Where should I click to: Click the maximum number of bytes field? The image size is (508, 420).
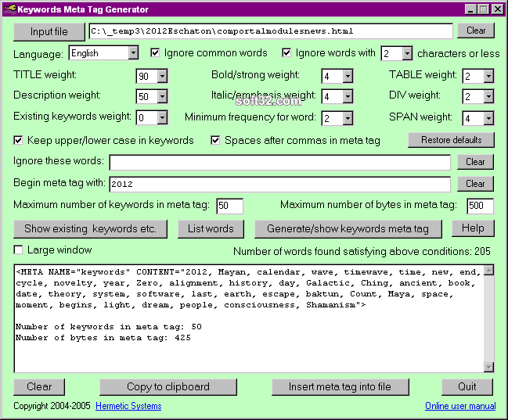(480, 206)
